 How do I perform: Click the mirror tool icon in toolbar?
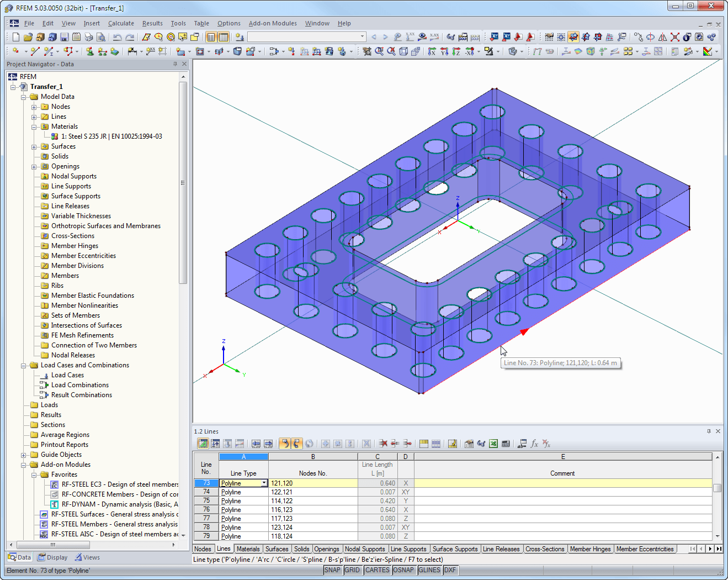[x=662, y=37]
